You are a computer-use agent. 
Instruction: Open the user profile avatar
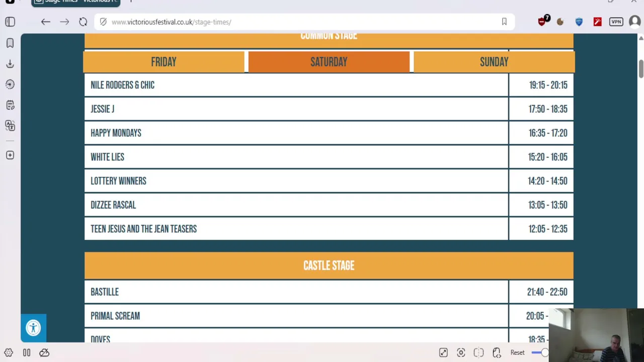point(635,22)
